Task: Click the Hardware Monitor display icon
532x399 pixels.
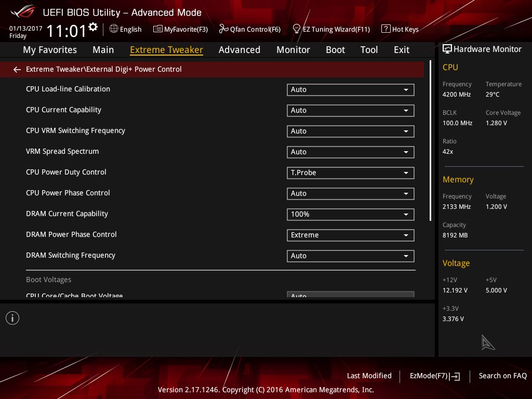Action: (447, 49)
